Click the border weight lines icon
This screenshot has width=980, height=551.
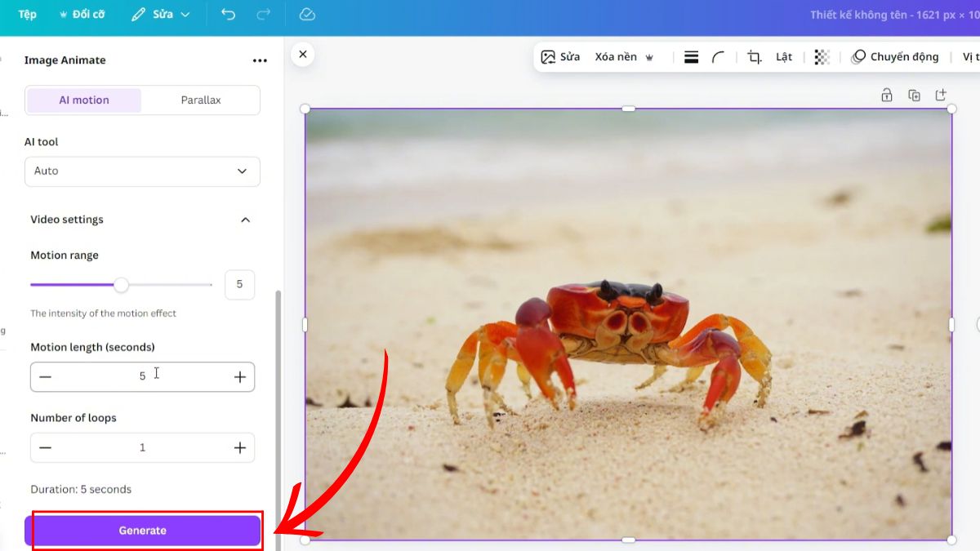pyautogui.click(x=691, y=56)
